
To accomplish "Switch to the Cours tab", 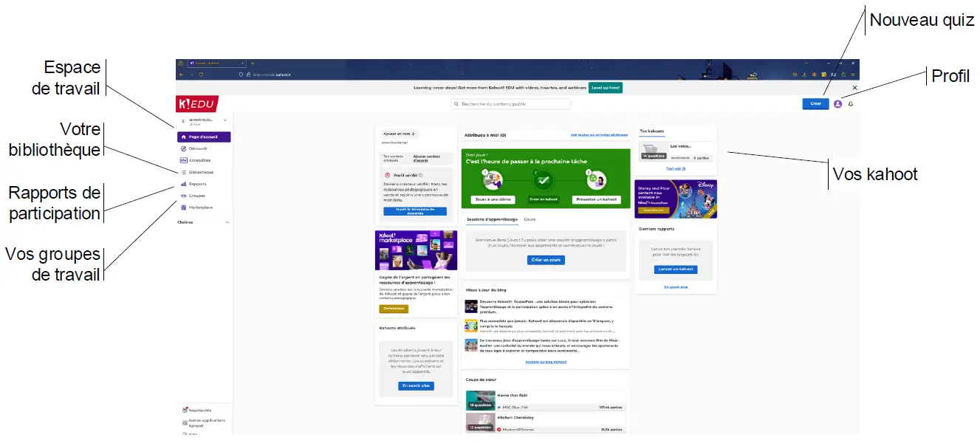I will [x=530, y=219].
